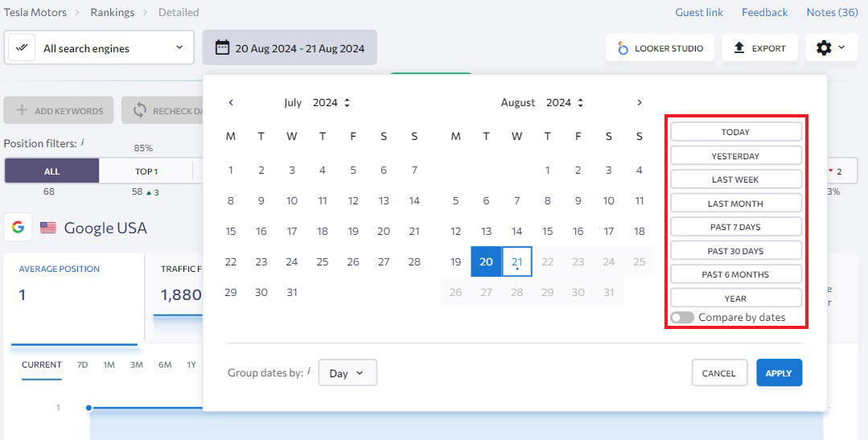Select July 15 in the calendar

[x=231, y=232]
